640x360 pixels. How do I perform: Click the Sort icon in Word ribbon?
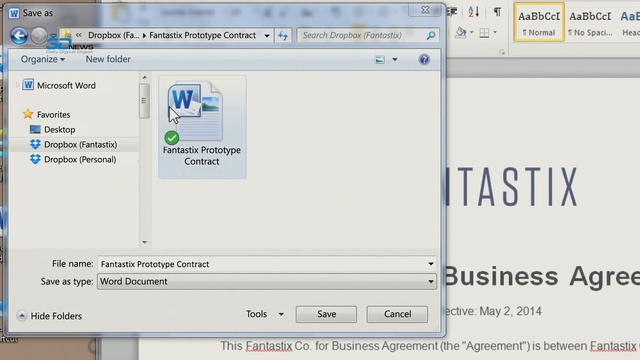click(x=473, y=12)
